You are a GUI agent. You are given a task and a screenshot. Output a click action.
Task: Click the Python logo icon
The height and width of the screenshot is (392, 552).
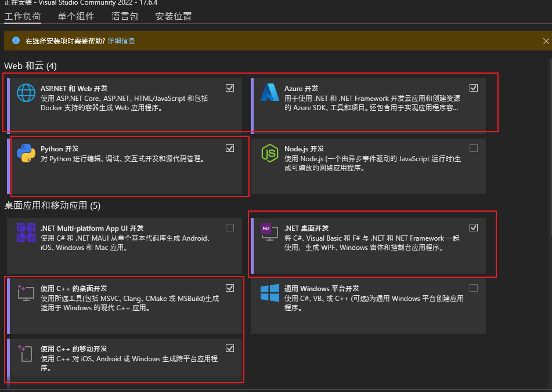click(x=26, y=153)
